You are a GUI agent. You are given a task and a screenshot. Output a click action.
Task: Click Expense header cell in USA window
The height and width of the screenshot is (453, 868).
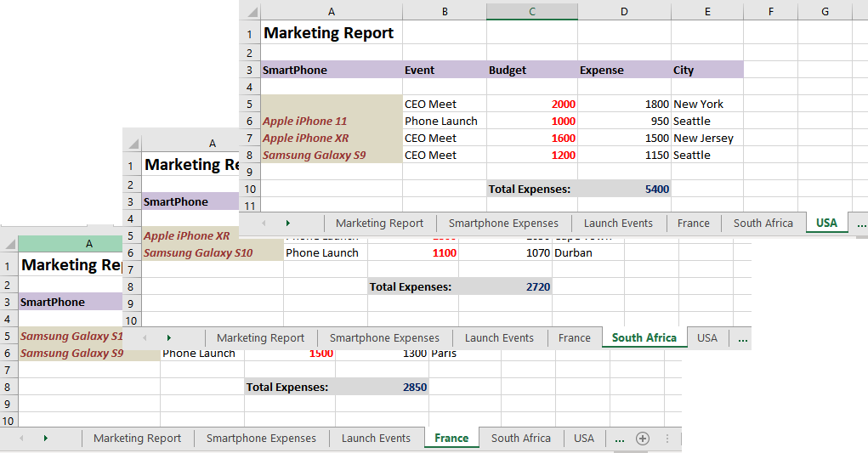pyautogui.click(x=624, y=70)
